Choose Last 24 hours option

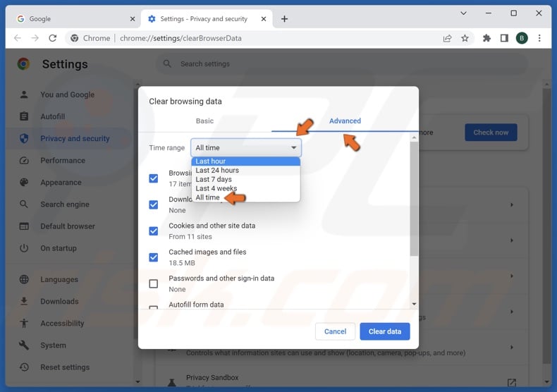coord(246,170)
